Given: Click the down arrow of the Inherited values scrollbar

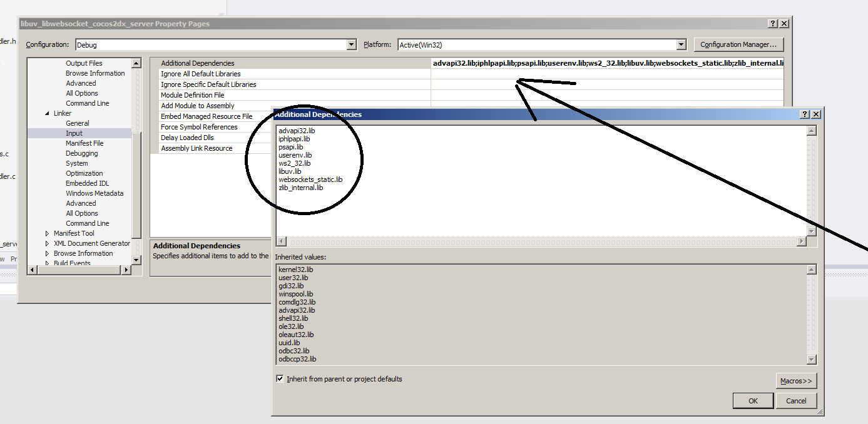Looking at the screenshot, I should point(812,360).
